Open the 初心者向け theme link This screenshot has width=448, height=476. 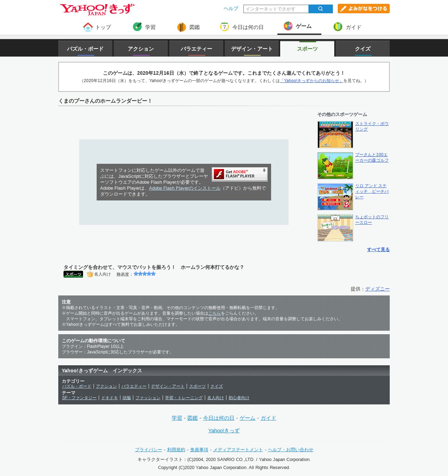(239, 398)
